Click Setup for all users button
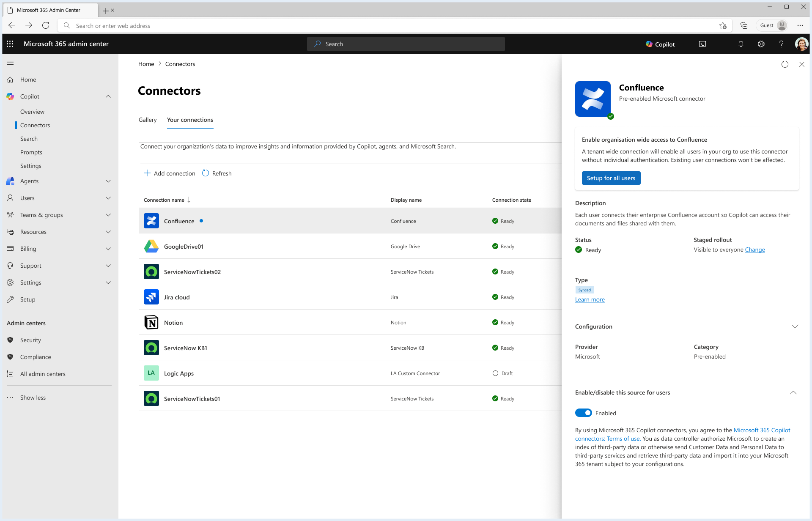812x521 pixels. [x=611, y=178]
